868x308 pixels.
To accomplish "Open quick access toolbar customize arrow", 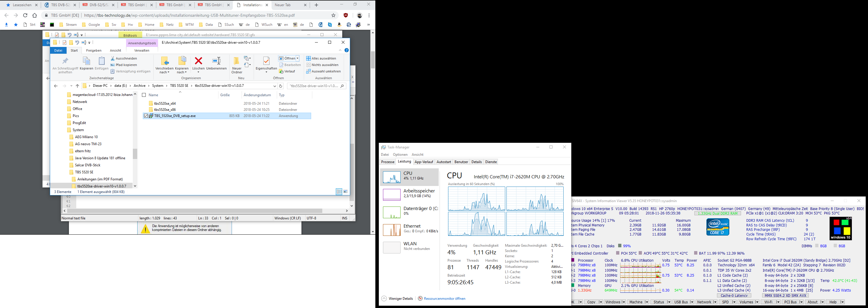I will (89, 43).
